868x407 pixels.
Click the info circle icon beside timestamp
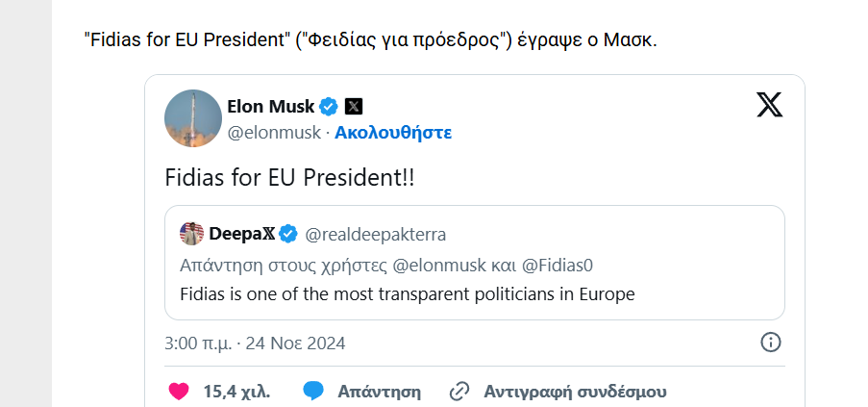click(770, 343)
